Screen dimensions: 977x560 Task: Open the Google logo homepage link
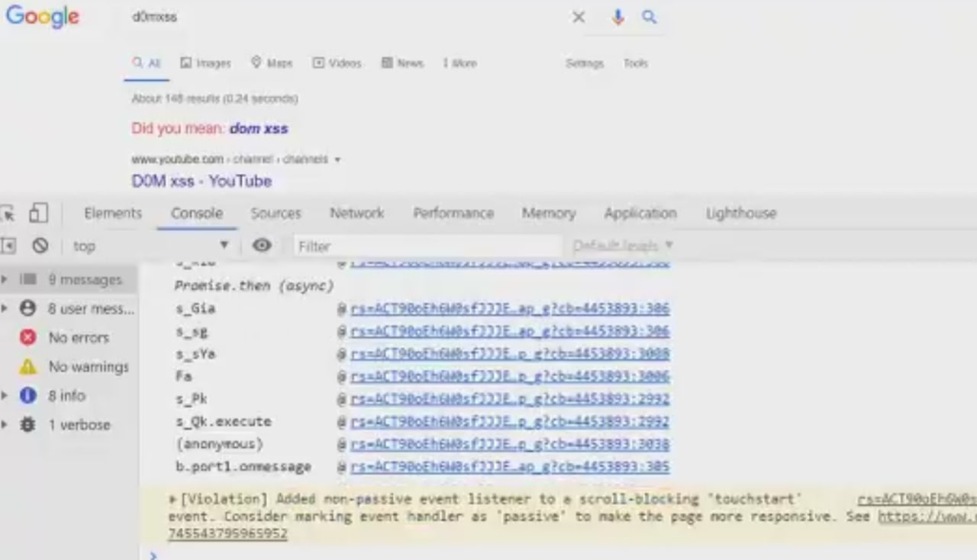(x=42, y=16)
